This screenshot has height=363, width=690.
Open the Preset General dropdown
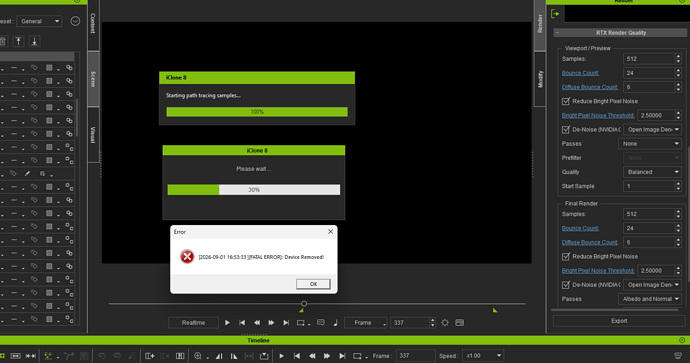(39, 21)
